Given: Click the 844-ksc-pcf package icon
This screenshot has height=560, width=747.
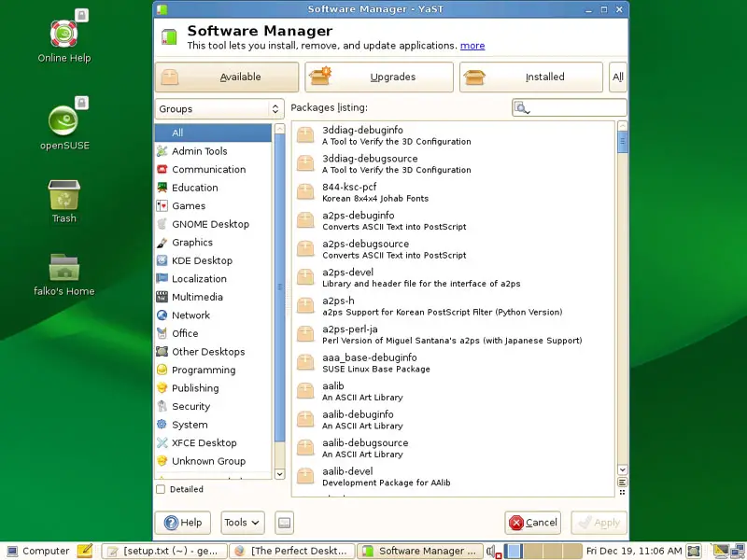Looking at the screenshot, I should click(305, 192).
